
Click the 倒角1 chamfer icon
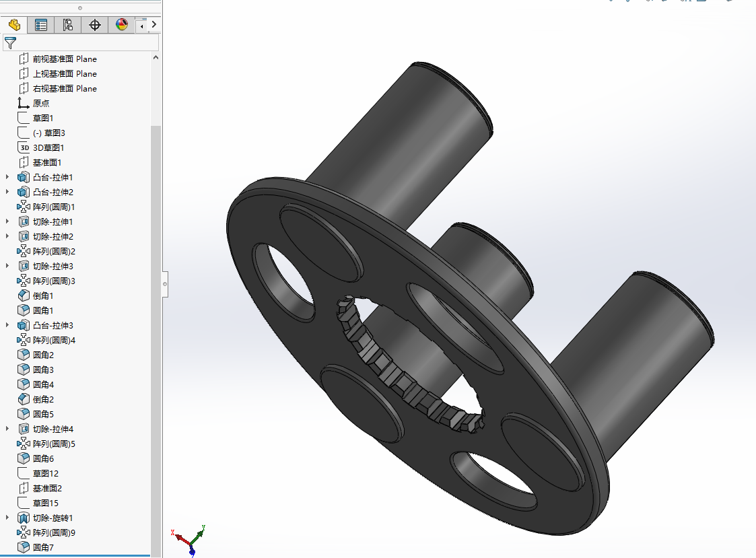click(x=24, y=295)
